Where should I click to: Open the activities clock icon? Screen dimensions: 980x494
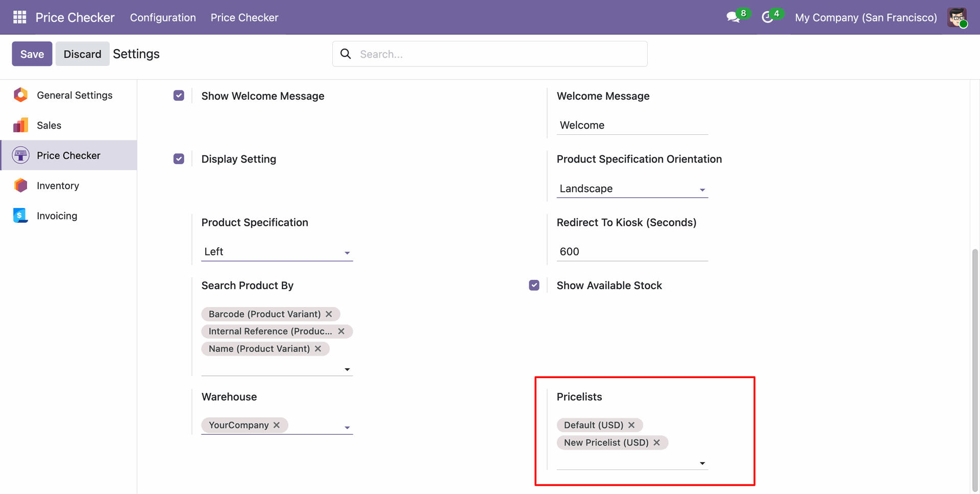click(x=767, y=17)
